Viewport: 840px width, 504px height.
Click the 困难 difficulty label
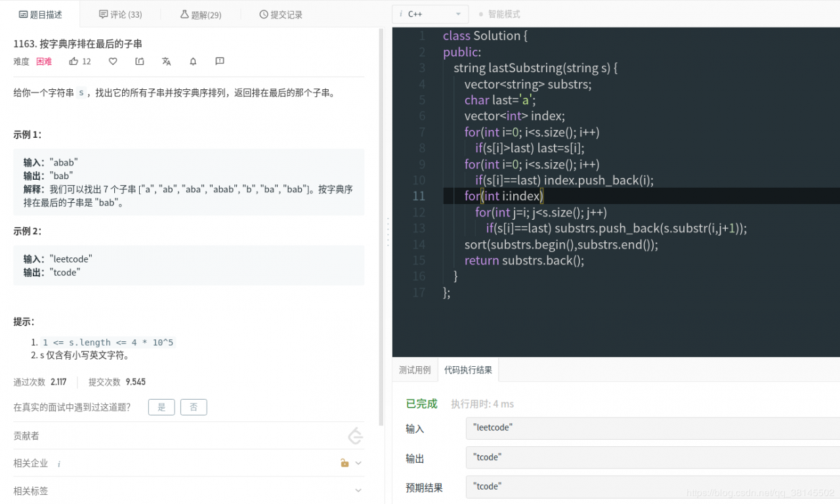pos(44,61)
